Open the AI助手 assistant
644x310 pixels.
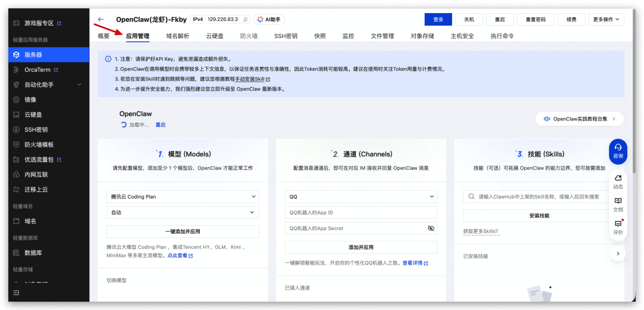[x=269, y=19]
